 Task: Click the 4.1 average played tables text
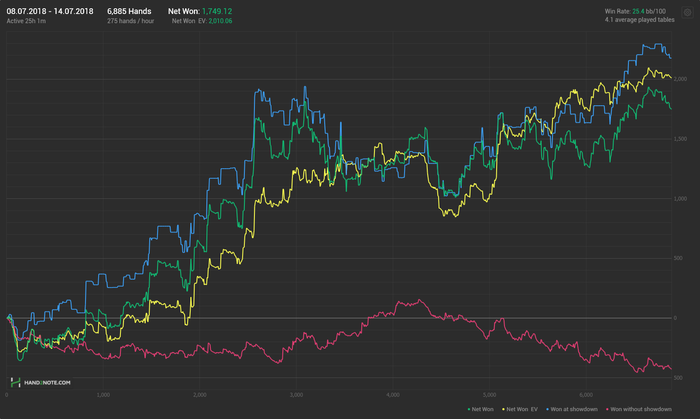(639, 20)
